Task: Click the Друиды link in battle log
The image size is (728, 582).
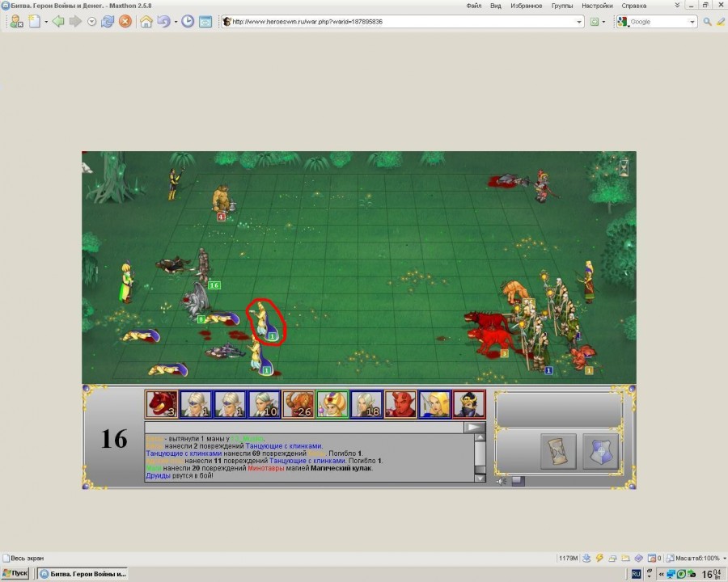Action: pos(159,476)
